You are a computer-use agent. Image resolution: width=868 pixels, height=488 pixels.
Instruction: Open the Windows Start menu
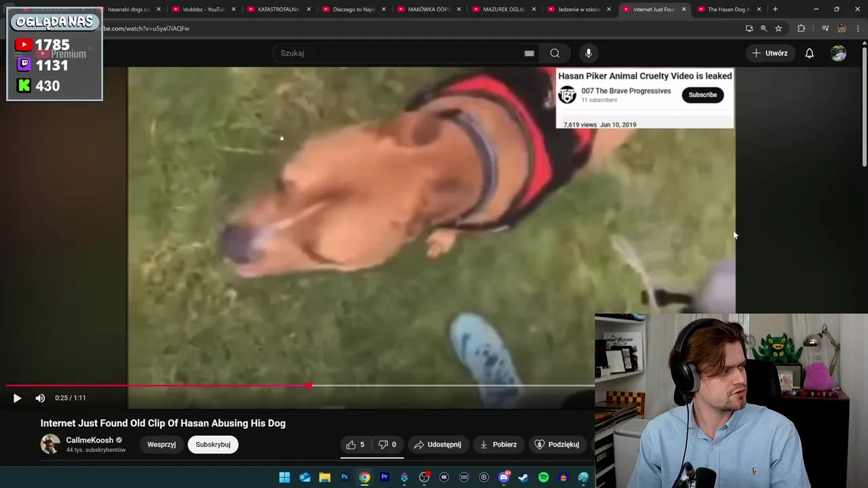point(285,478)
